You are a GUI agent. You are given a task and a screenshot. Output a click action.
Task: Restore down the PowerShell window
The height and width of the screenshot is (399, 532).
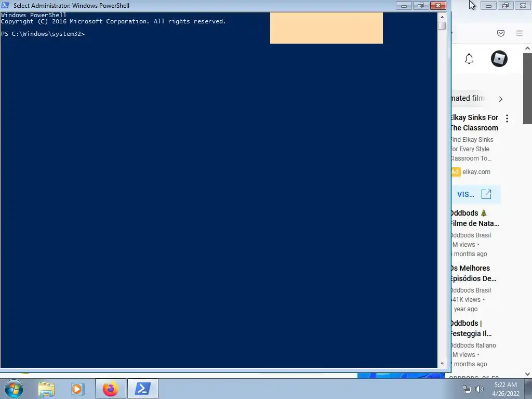421,5
